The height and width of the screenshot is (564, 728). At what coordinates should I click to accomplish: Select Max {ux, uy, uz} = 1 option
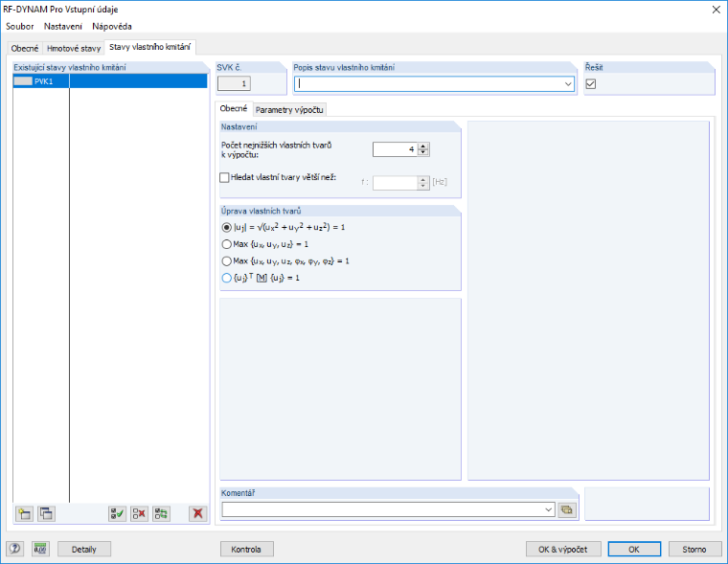[226, 244]
